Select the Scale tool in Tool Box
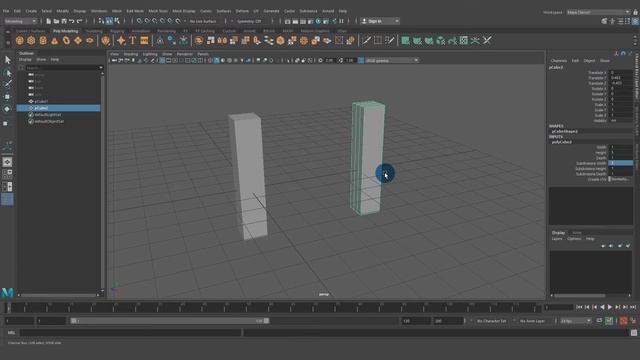Image resolution: width=640 pixels, height=360 pixels. coord(6,123)
